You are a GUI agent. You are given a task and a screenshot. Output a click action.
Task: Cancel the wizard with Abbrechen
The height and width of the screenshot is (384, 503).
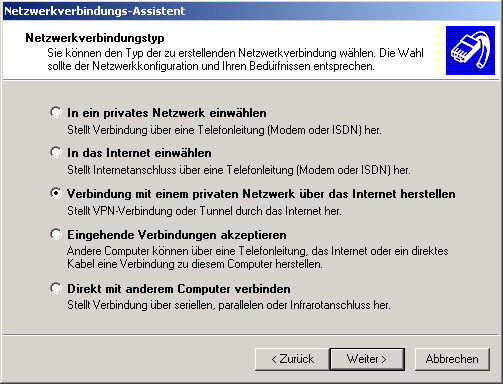pos(452,359)
